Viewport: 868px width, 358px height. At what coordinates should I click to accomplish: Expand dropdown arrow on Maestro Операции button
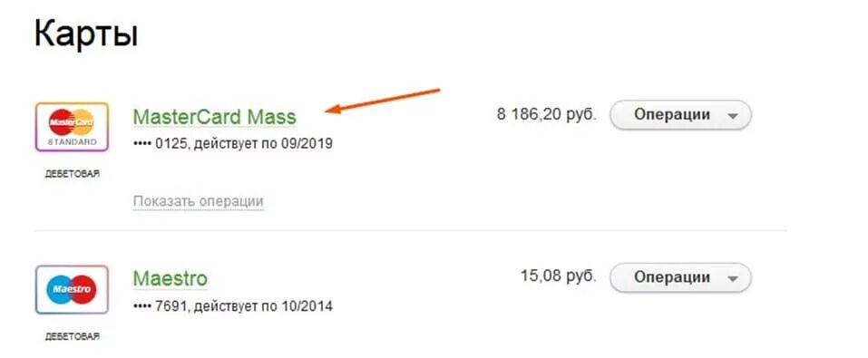pos(732,278)
